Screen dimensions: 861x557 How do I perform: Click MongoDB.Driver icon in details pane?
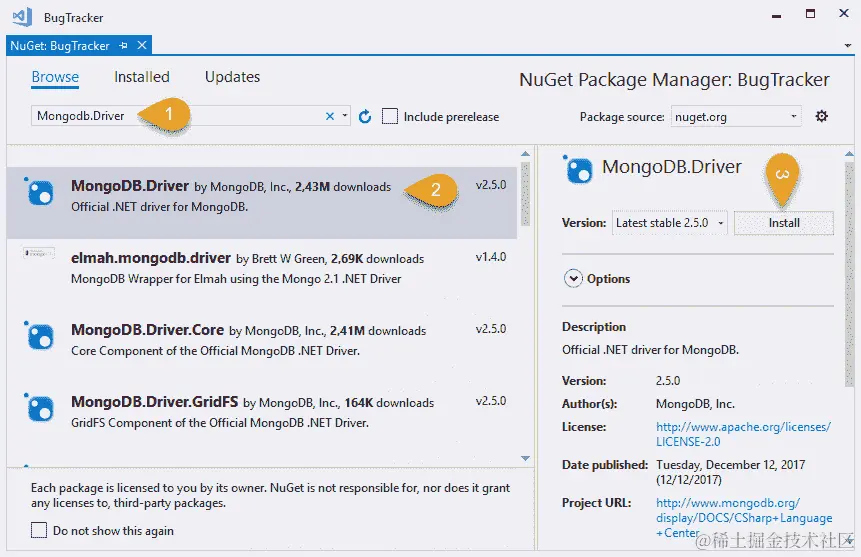pos(578,169)
